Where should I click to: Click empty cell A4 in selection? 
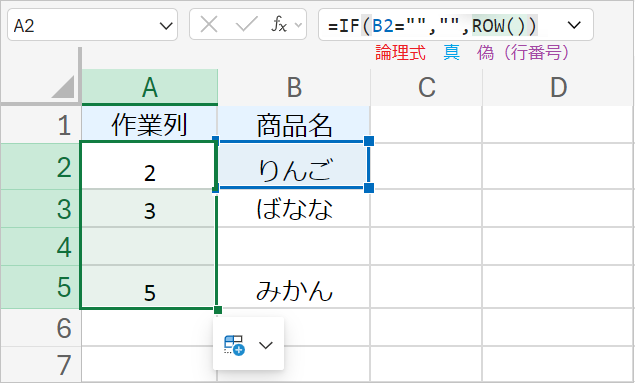149,246
